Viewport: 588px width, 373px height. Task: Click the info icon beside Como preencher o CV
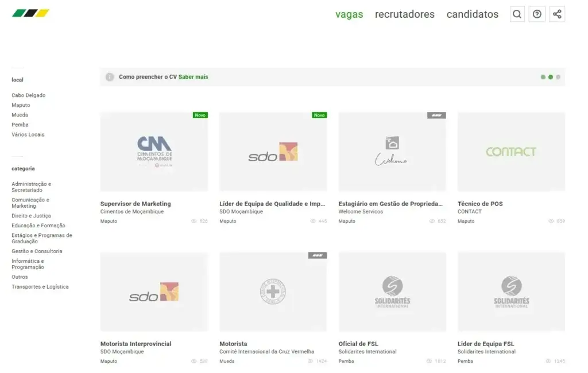pyautogui.click(x=110, y=77)
